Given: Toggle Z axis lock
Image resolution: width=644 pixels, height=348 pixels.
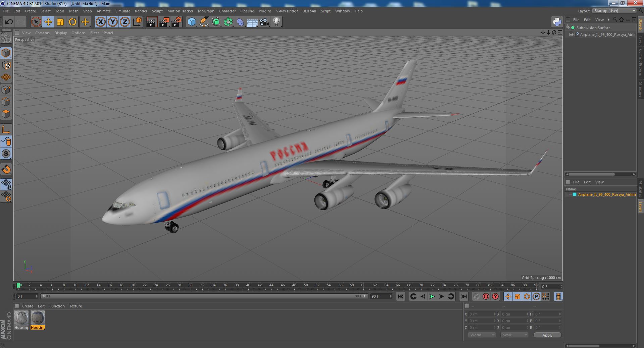Looking at the screenshot, I should click(x=125, y=22).
